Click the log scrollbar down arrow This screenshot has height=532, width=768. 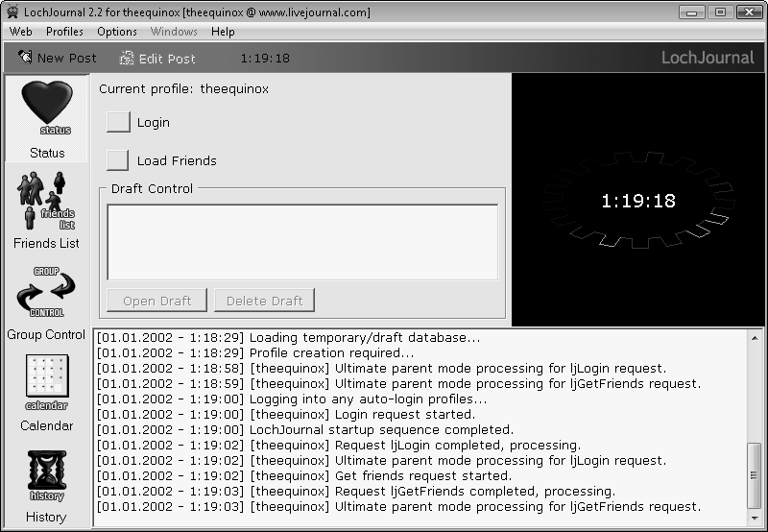(755, 519)
